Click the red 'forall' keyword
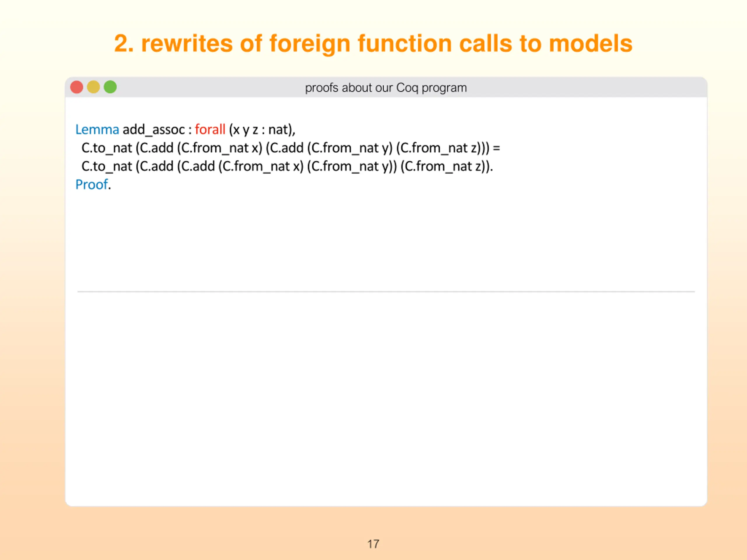 pyautogui.click(x=210, y=129)
